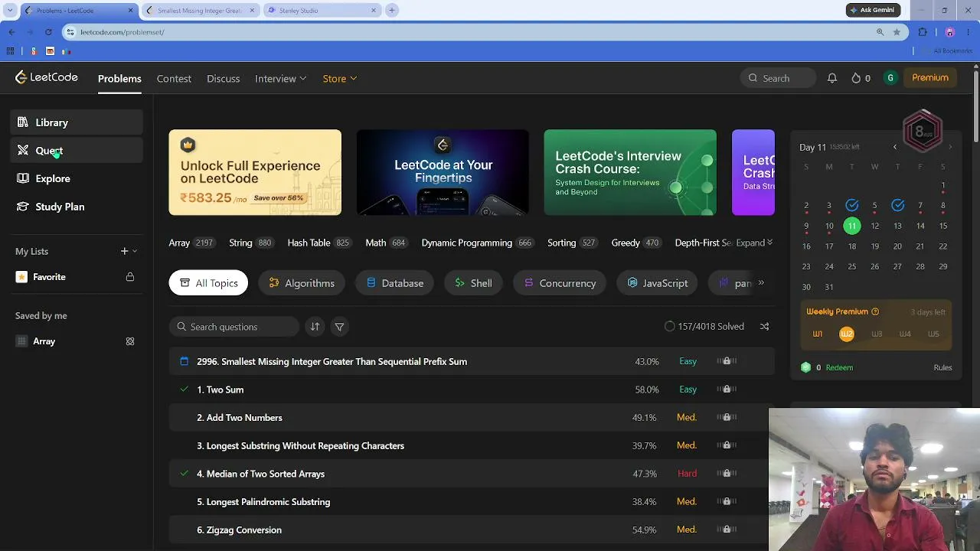
Task: Open the Store dropdown menu
Action: 340,79
